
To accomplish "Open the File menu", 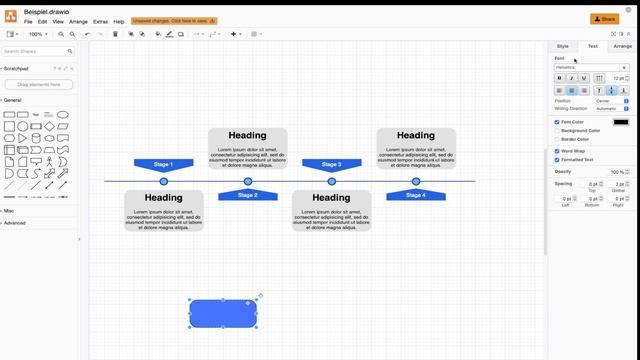I will [x=28, y=22].
